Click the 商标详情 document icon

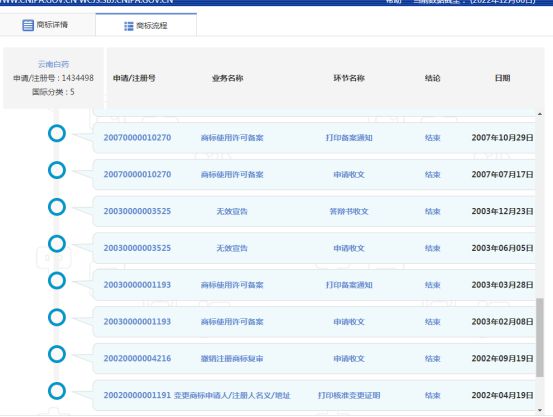pos(28,25)
